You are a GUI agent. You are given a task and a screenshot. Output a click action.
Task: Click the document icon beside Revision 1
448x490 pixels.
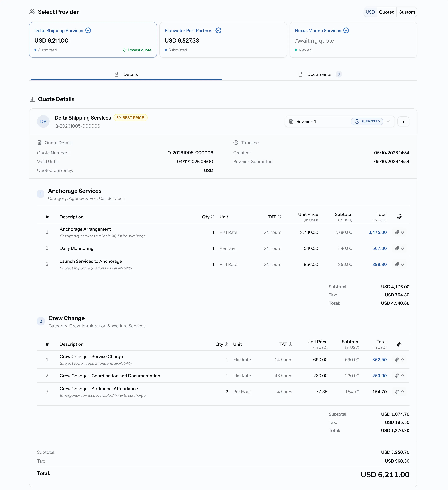coord(291,121)
